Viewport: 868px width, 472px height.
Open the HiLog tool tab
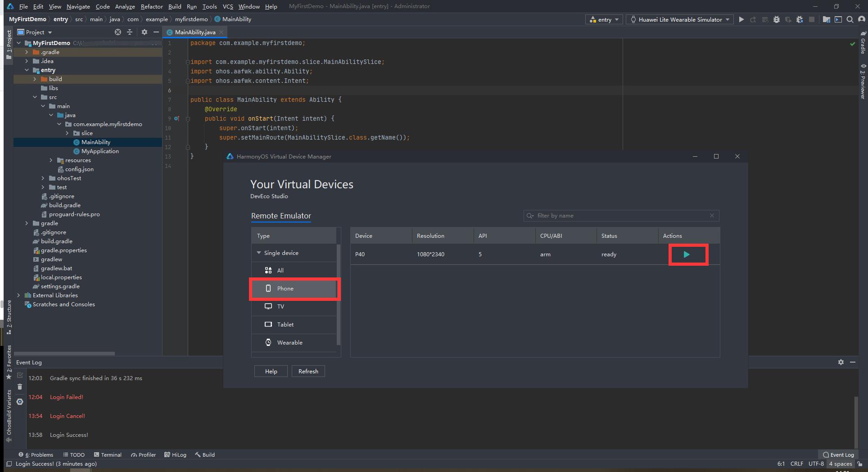pyautogui.click(x=175, y=454)
